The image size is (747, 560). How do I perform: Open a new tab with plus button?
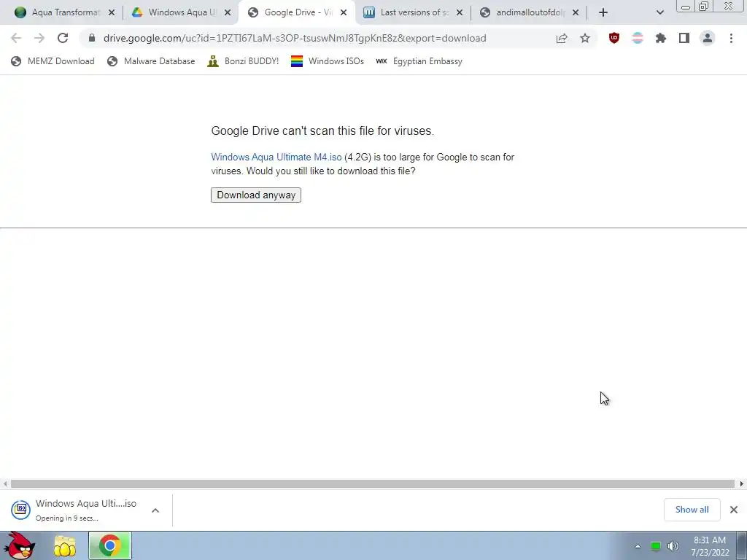[x=603, y=12]
